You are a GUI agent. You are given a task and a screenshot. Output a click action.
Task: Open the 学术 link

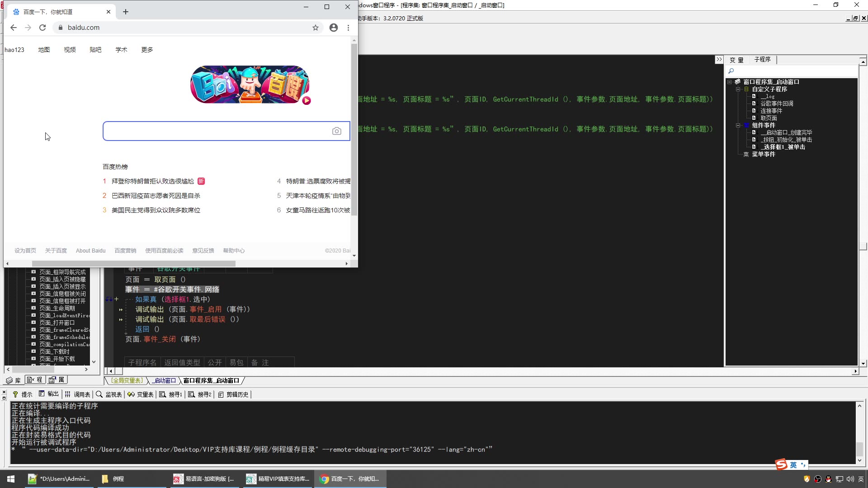[x=121, y=50]
